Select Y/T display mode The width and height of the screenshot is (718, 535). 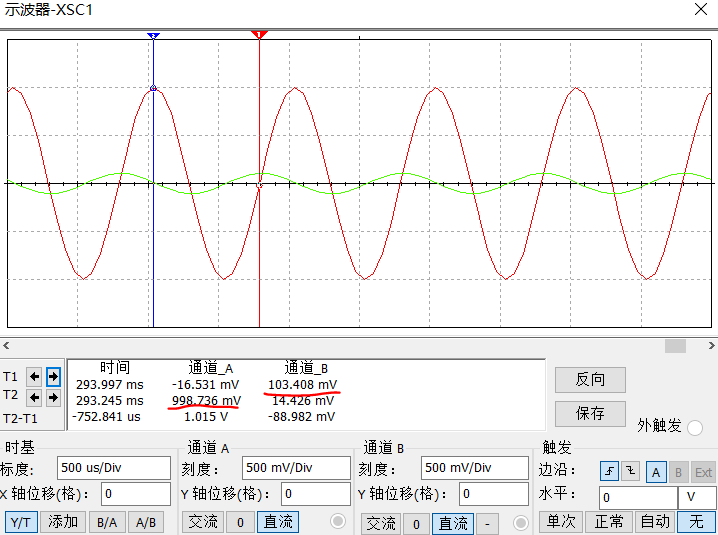point(20,522)
